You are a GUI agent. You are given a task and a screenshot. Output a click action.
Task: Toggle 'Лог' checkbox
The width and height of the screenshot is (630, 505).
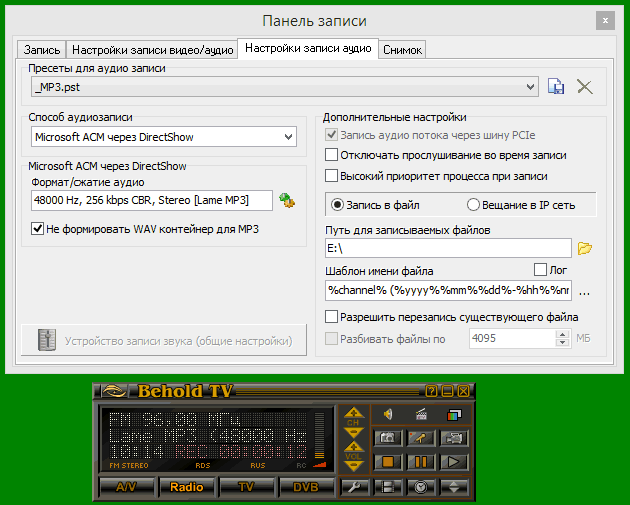point(540,270)
